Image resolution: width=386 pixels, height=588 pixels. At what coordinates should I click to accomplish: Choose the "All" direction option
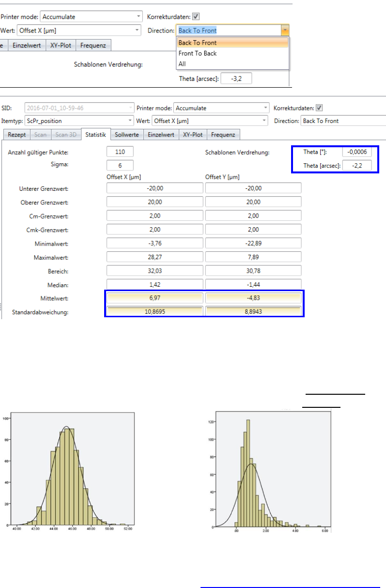pyautogui.click(x=182, y=63)
